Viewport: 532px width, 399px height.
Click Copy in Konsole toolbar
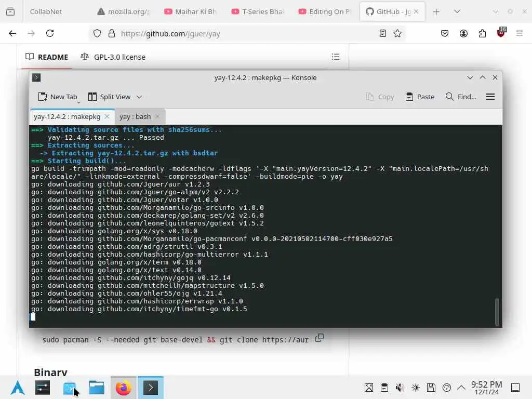(x=380, y=97)
